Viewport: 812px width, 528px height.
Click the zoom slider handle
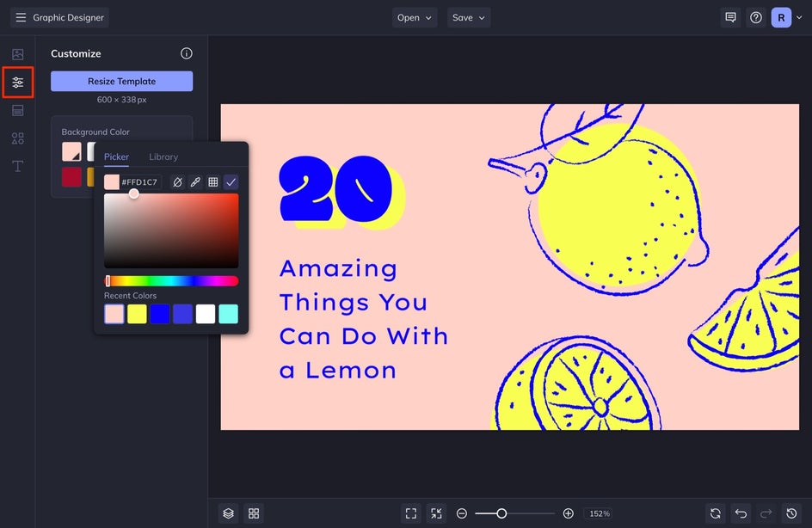[x=501, y=513]
